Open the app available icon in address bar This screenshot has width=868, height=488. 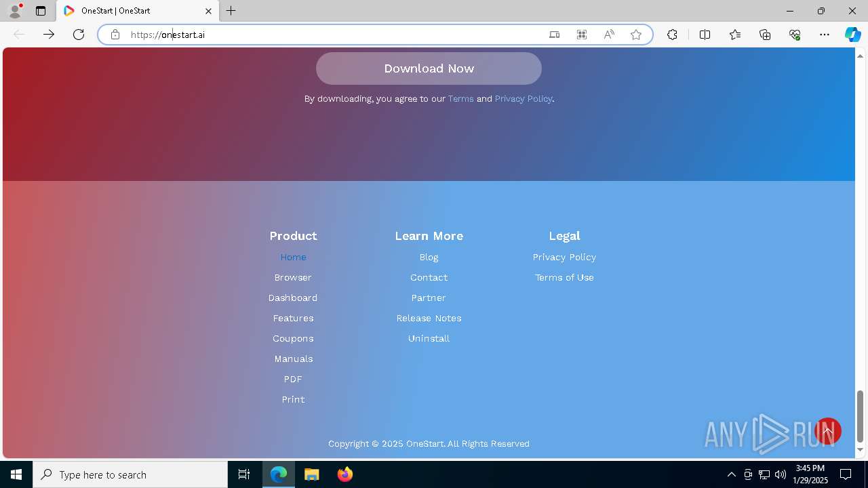click(554, 35)
